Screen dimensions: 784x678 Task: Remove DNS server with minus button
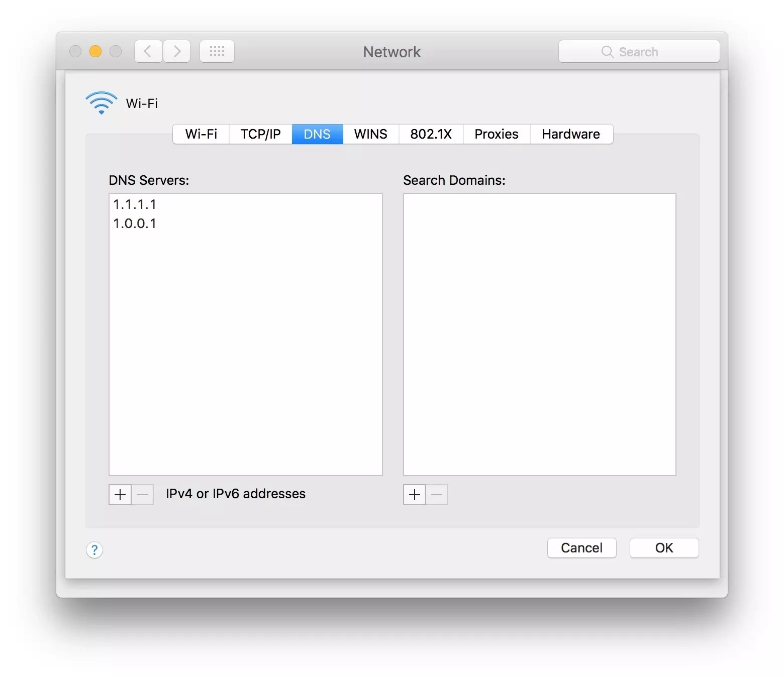click(x=143, y=495)
